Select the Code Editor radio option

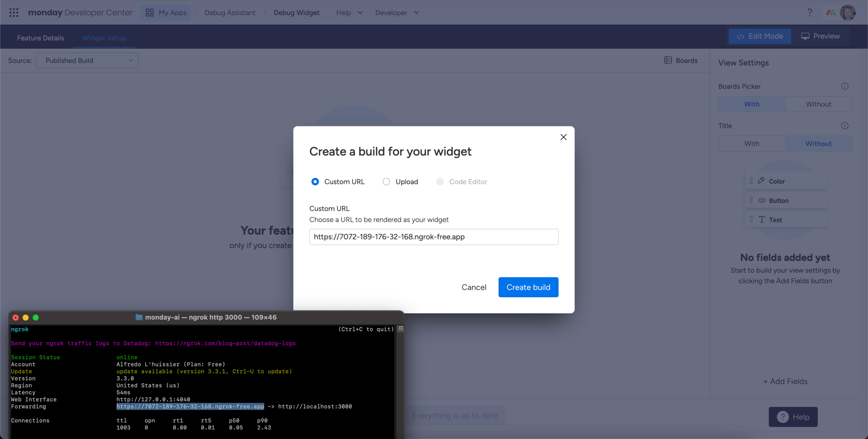pyautogui.click(x=440, y=182)
